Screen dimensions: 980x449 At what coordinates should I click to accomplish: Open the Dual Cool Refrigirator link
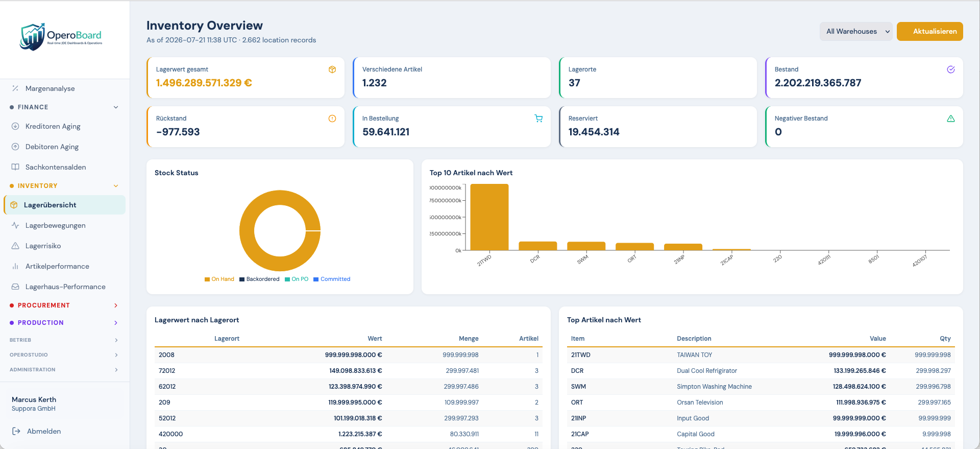coord(707,371)
